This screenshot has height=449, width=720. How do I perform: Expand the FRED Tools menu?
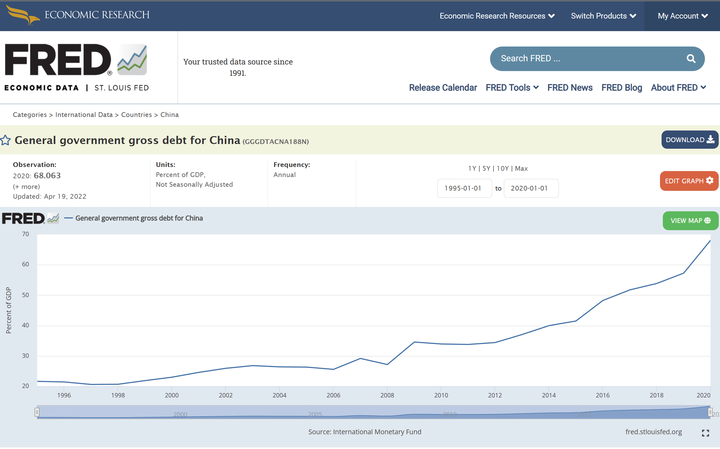[x=512, y=88]
